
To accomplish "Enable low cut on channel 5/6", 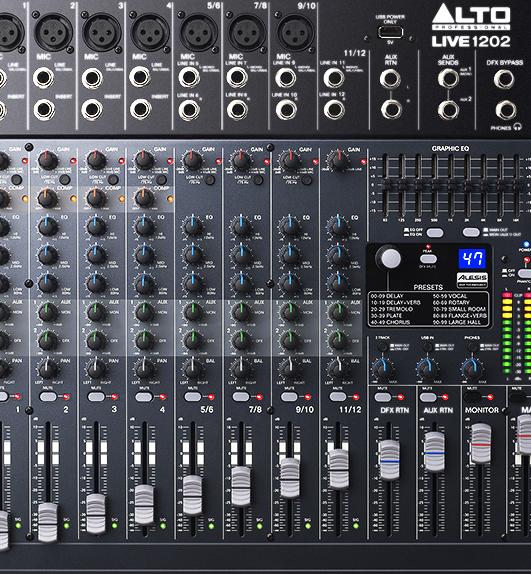I will pyautogui.click(x=210, y=179).
